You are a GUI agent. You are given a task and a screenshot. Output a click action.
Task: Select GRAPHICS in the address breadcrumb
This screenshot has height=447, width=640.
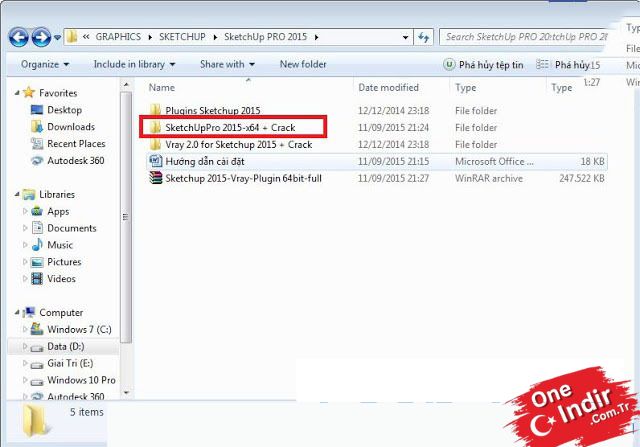118,37
